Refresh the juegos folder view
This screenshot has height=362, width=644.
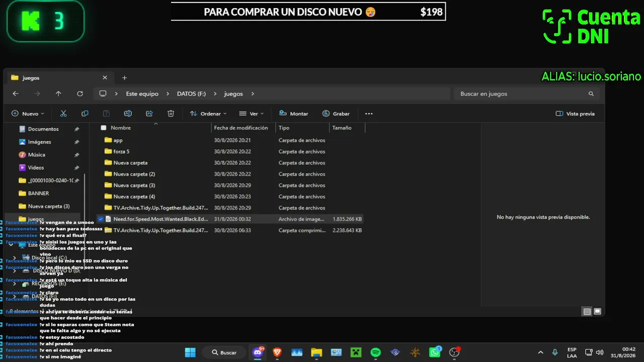coord(80,94)
